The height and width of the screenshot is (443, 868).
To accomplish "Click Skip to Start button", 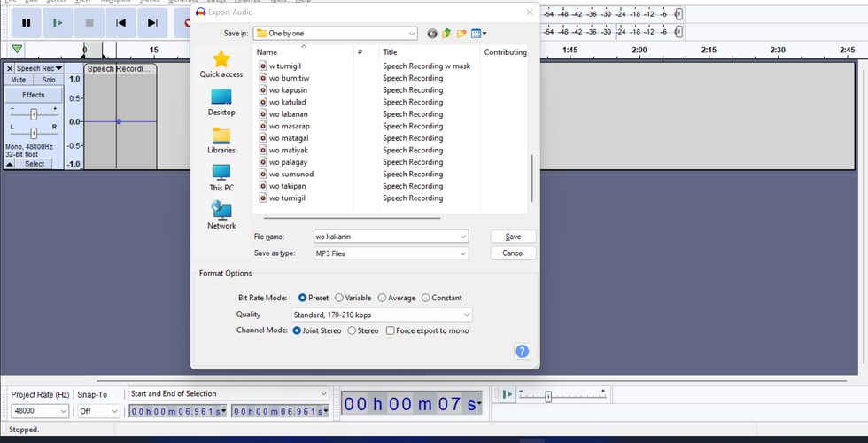I will pos(120,23).
